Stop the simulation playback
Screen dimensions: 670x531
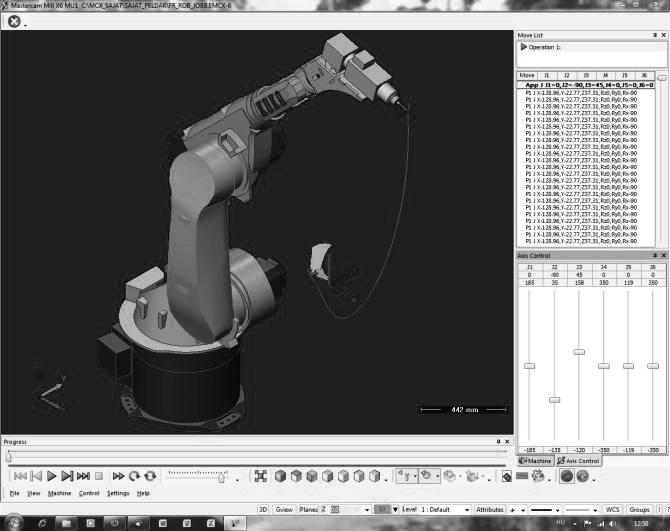click(x=99, y=476)
